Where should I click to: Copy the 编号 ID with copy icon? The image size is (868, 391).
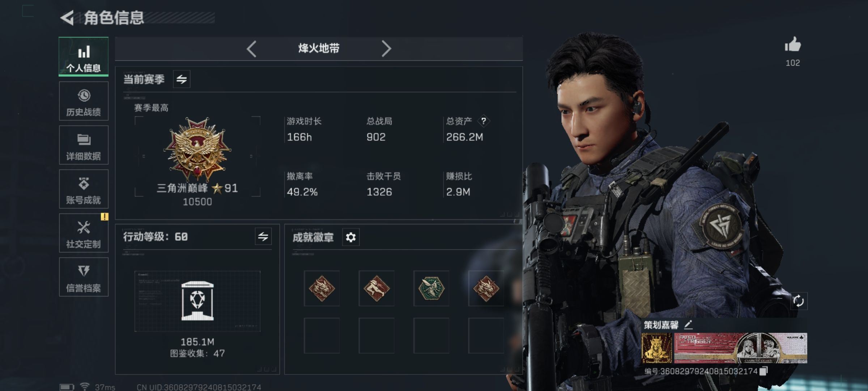pyautogui.click(x=763, y=371)
